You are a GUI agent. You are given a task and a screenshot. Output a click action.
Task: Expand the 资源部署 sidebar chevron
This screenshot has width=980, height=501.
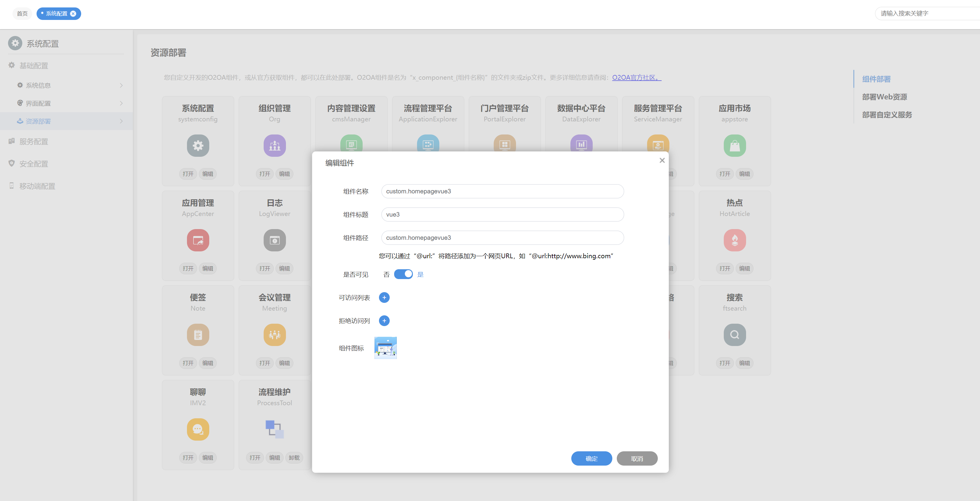point(121,121)
